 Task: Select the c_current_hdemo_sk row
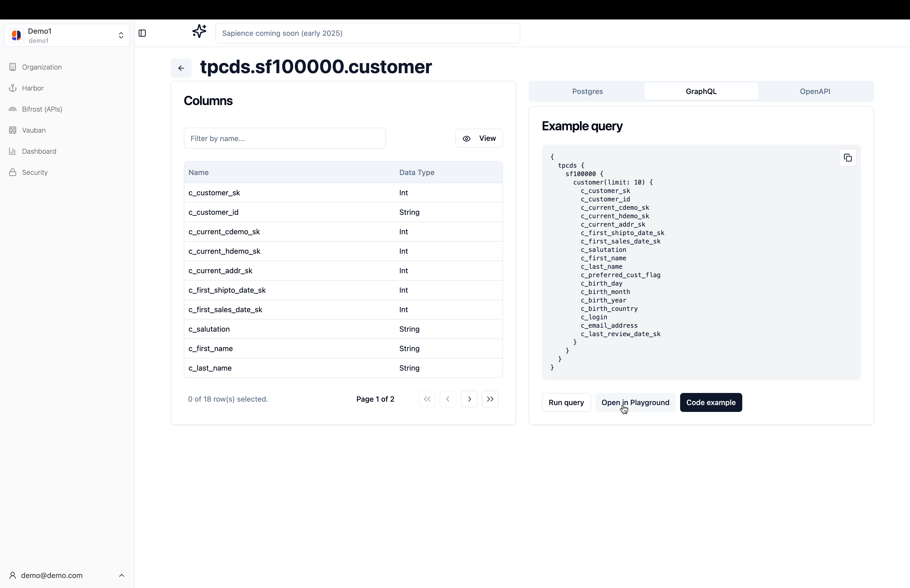343,251
